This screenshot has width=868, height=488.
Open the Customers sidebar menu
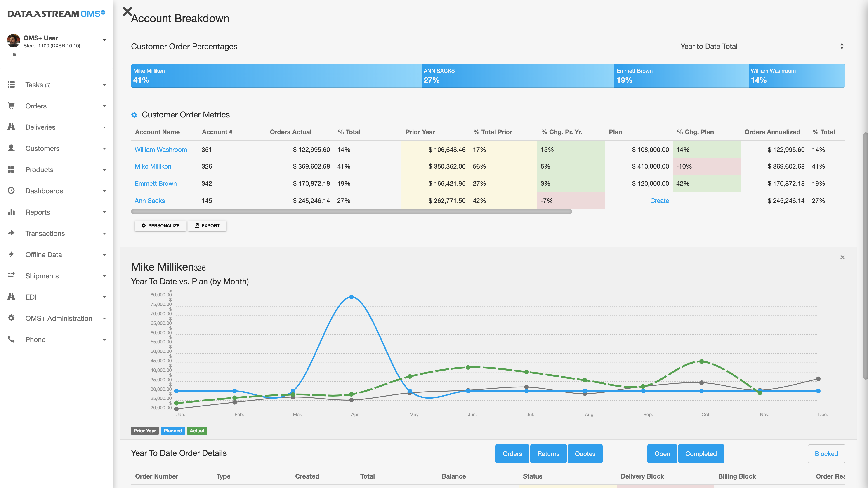point(42,148)
